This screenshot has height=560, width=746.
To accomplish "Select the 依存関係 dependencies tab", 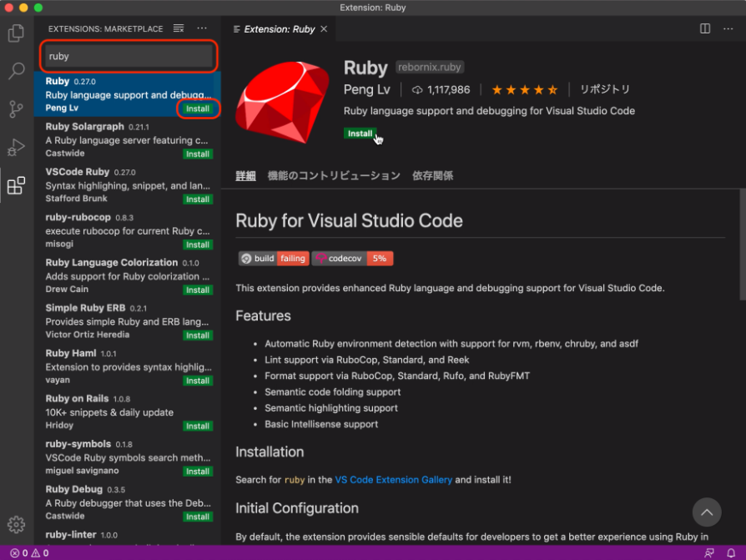I will point(432,175).
